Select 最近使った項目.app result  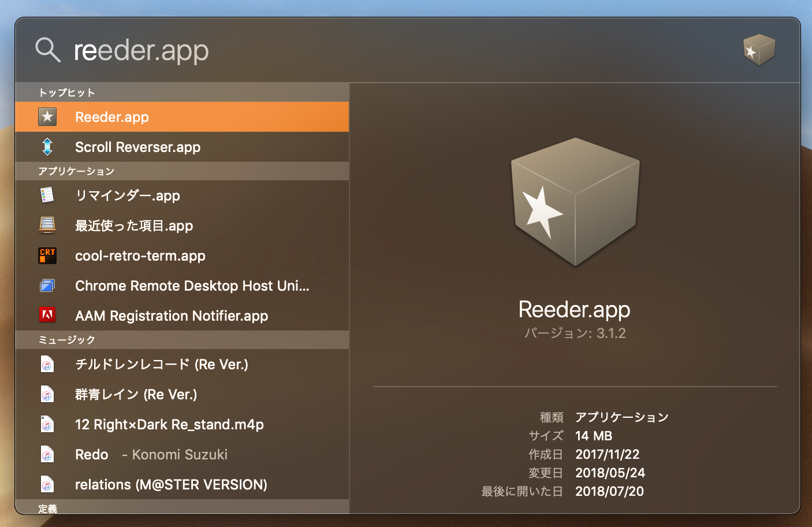[x=182, y=225]
